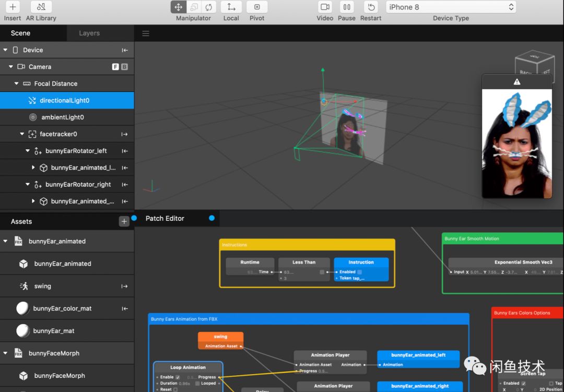Open the Device Type iPhone 8 dropdown

pyautogui.click(x=451, y=7)
